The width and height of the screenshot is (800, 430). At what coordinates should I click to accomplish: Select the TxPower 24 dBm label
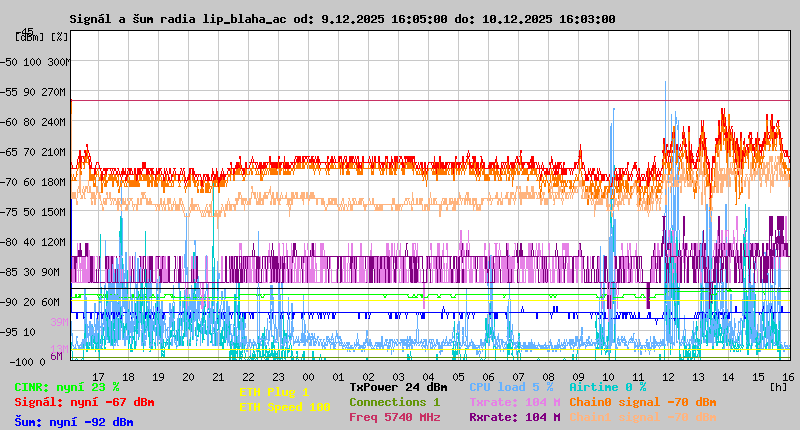(x=398, y=386)
